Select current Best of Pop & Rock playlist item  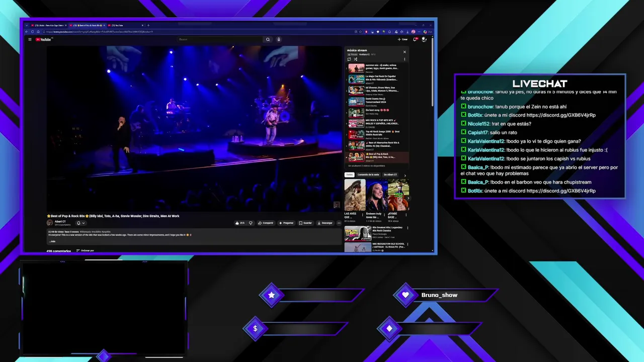pyautogui.click(x=377, y=156)
